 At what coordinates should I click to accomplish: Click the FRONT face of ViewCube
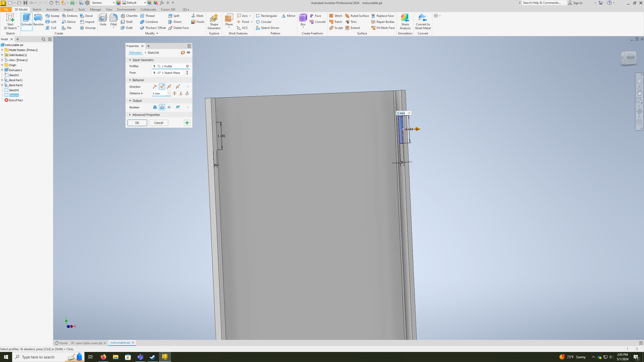pyautogui.click(x=630, y=58)
